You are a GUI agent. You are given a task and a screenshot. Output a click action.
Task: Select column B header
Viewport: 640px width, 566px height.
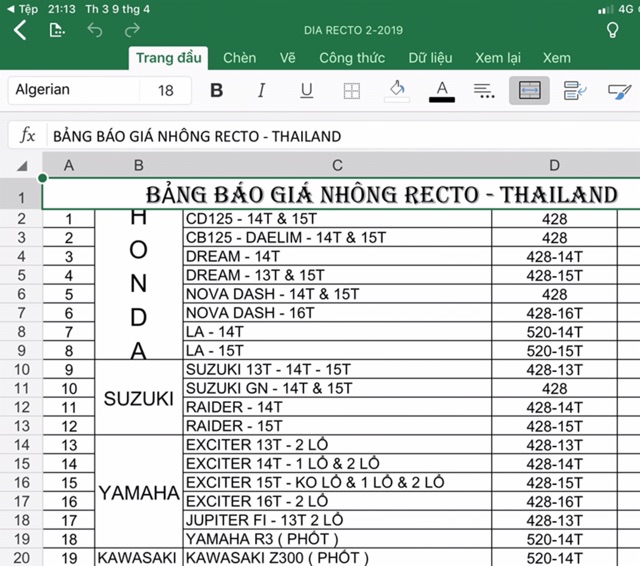(139, 165)
